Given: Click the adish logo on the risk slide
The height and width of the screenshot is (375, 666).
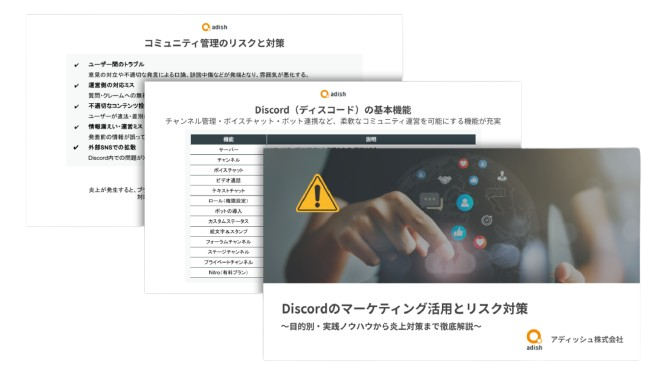Looking at the screenshot, I should pos(214,27).
